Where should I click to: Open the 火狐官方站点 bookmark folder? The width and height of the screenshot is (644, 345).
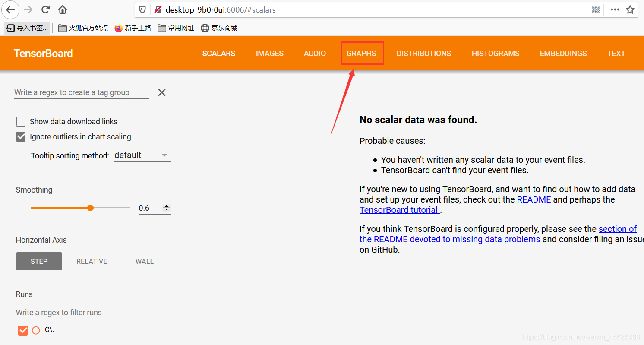(83, 28)
